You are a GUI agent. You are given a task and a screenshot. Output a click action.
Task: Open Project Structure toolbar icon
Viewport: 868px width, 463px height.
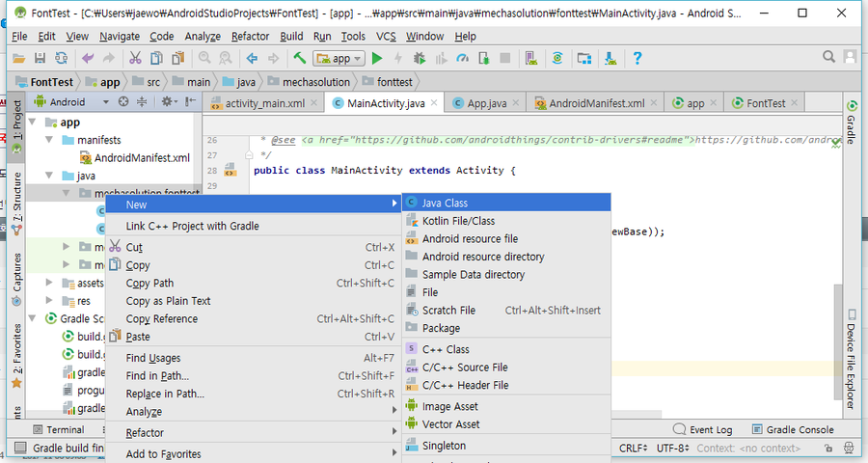[x=584, y=58]
